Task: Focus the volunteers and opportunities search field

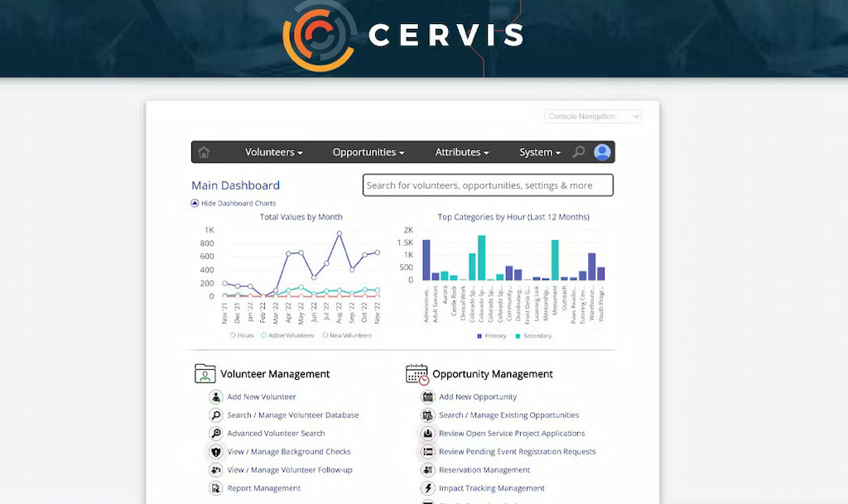Action: [488, 185]
